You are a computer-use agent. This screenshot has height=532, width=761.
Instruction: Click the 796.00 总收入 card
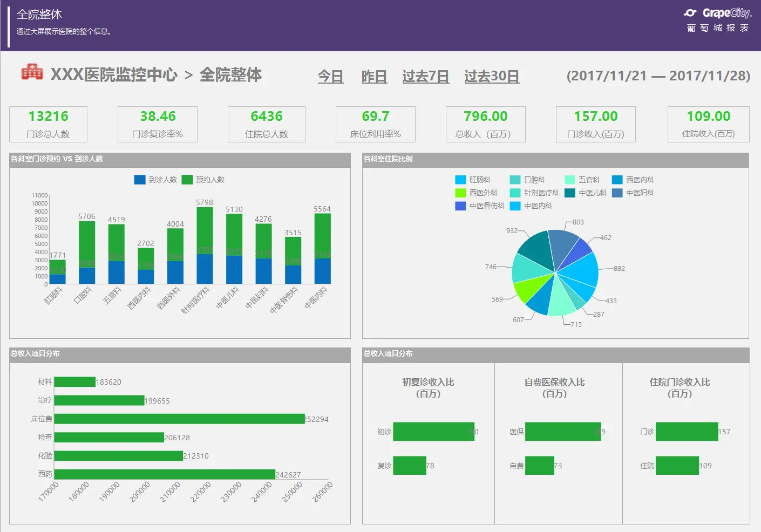pos(486,124)
